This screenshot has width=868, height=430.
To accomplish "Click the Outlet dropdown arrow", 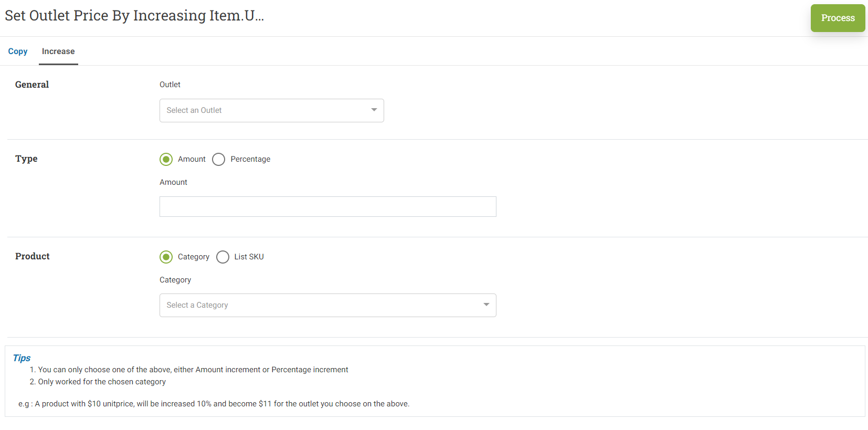I will tap(374, 110).
